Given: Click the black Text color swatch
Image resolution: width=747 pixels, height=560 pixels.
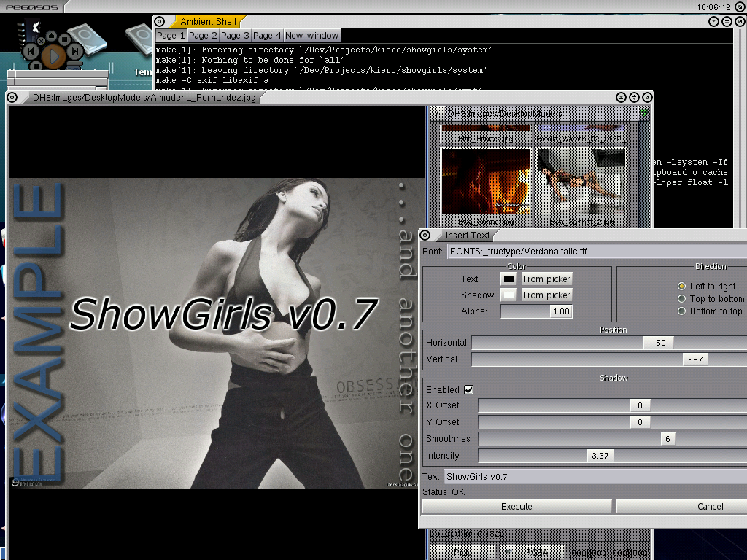Looking at the screenshot, I should tap(508, 279).
